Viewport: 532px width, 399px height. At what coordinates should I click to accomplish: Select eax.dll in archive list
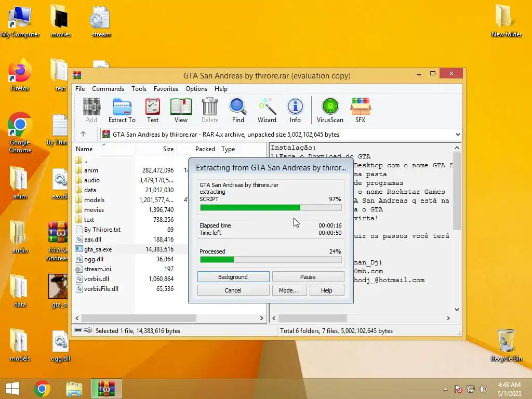[92, 239]
